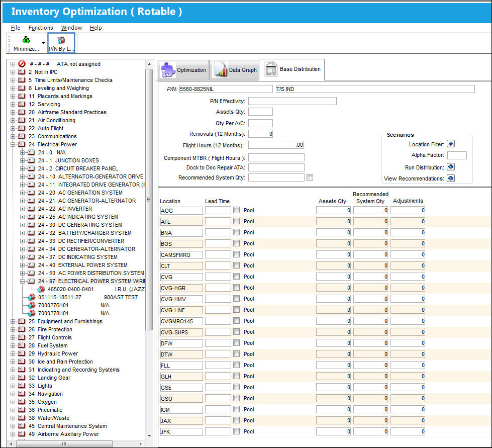Click the book icon beside 24 - 22 AC INVERTER
Screen dimensions: 492x448
click(x=31, y=209)
